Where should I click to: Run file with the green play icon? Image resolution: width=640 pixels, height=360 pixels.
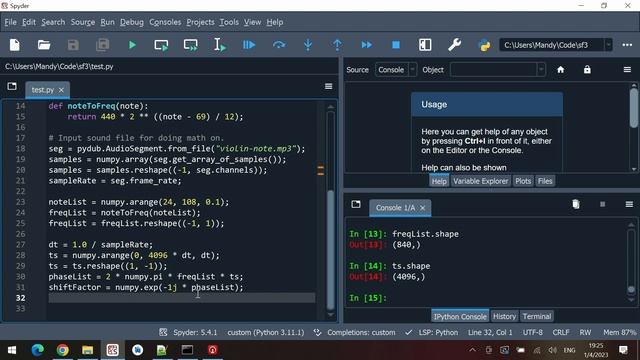[132, 45]
